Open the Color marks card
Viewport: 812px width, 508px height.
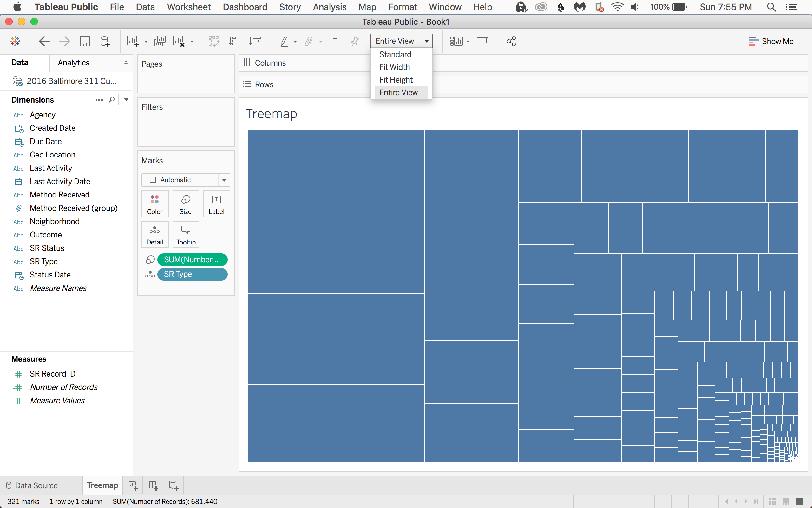pyautogui.click(x=155, y=204)
